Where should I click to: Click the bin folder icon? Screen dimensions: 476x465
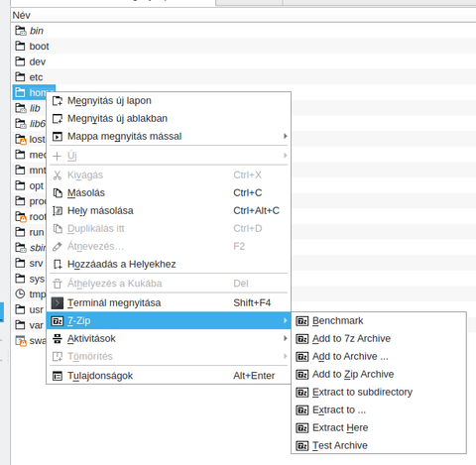click(20, 31)
